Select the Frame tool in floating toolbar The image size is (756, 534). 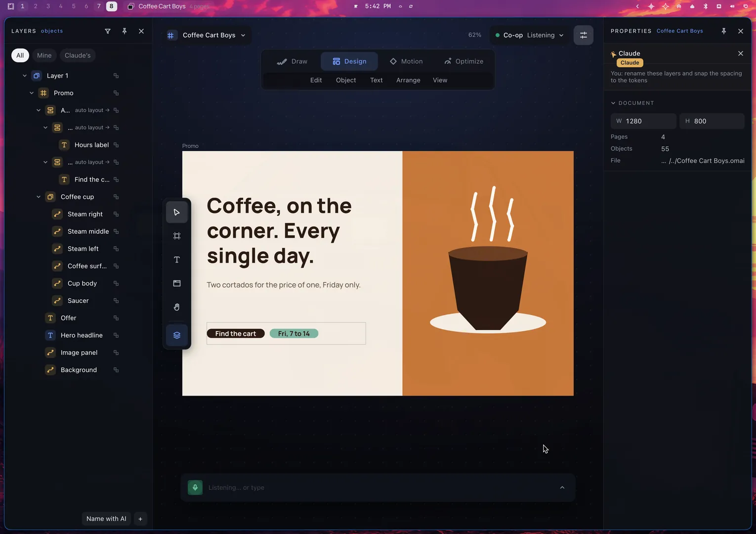tap(177, 236)
